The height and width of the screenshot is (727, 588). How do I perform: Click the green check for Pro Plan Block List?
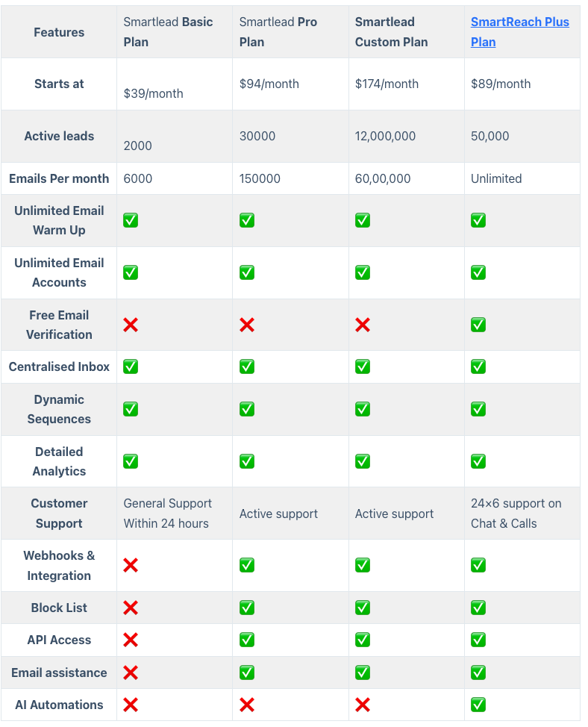247,608
